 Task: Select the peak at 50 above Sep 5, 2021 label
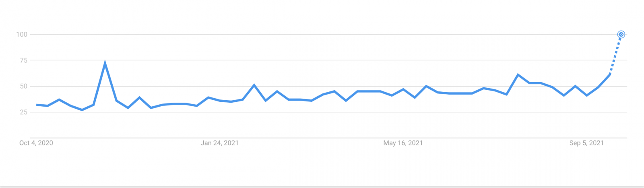(575, 86)
